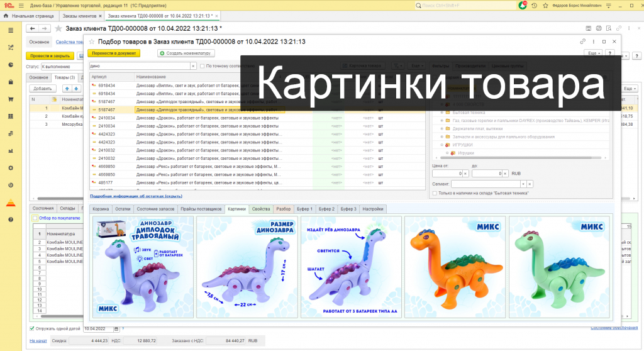The width and height of the screenshot is (644, 351).
Task: Select the orange dinosaur МИКС picture
Action: pos(455,267)
